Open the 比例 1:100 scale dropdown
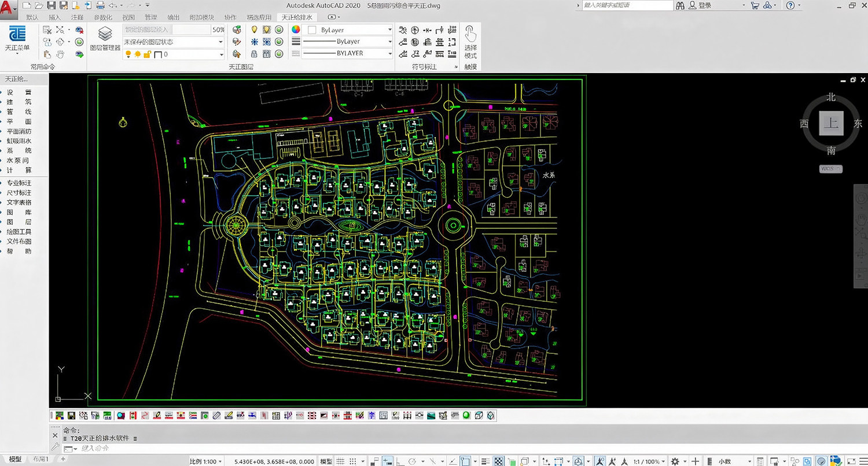The height and width of the screenshot is (466, 868). click(x=206, y=461)
